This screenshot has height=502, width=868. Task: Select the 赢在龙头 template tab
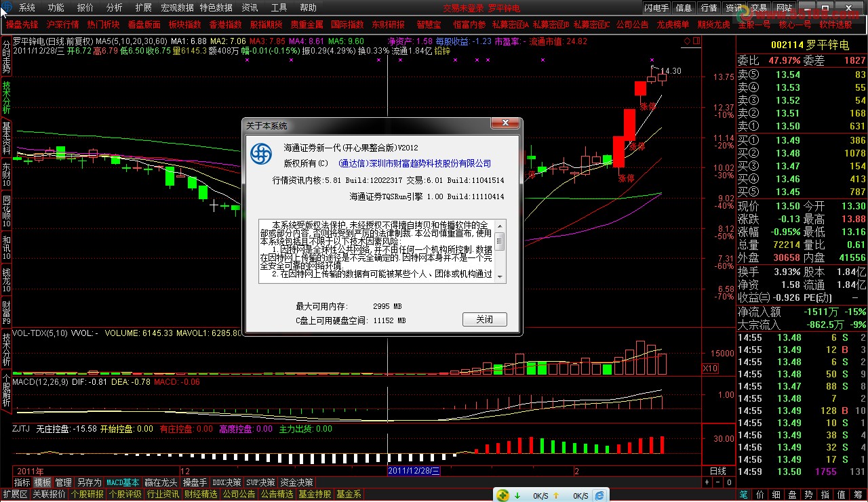[x=161, y=483]
